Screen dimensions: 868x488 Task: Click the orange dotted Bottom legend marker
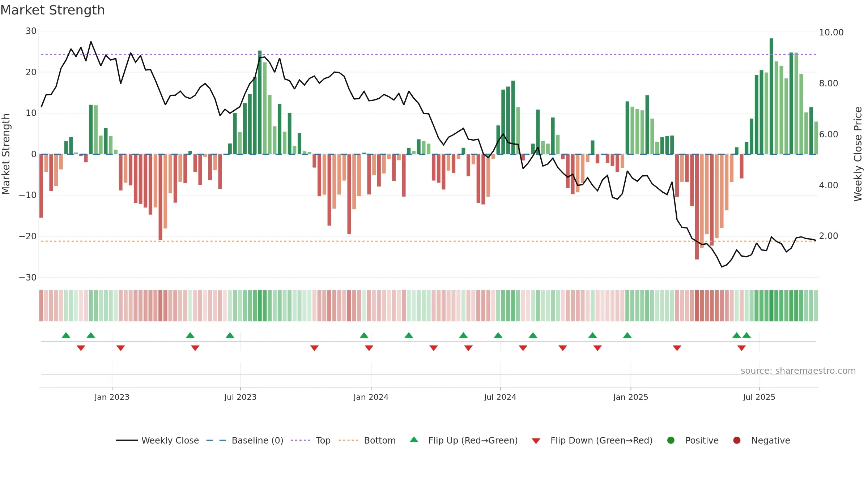pos(348,440)
